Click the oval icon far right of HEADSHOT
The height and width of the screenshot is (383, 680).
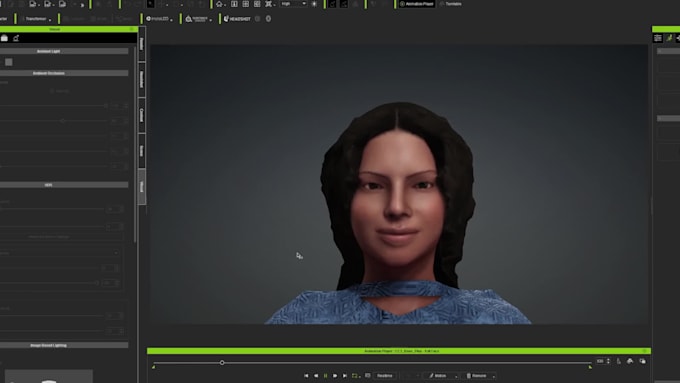(x=268, y=19)
